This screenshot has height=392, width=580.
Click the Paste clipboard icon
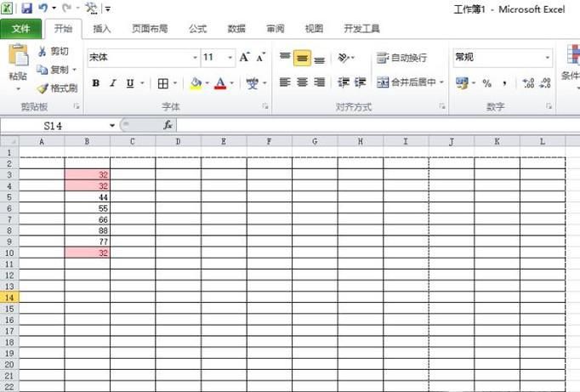coord(18,55)
